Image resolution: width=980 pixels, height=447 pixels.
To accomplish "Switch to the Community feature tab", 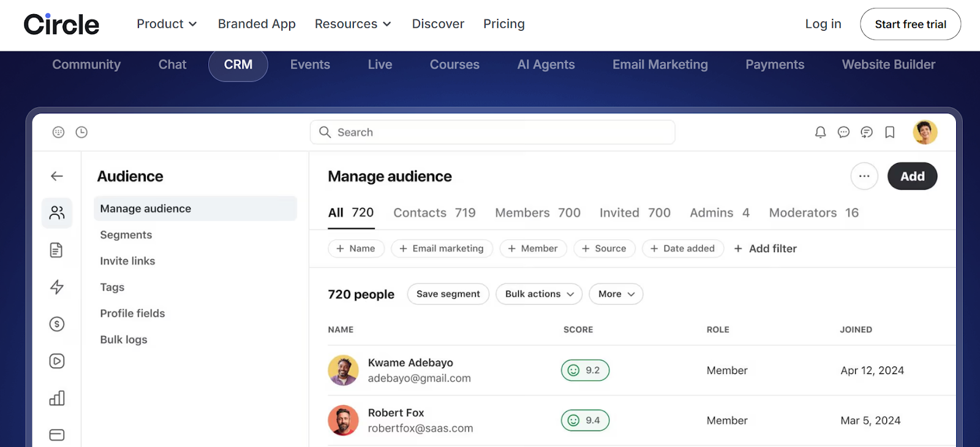I will click(x=86, y=64).
